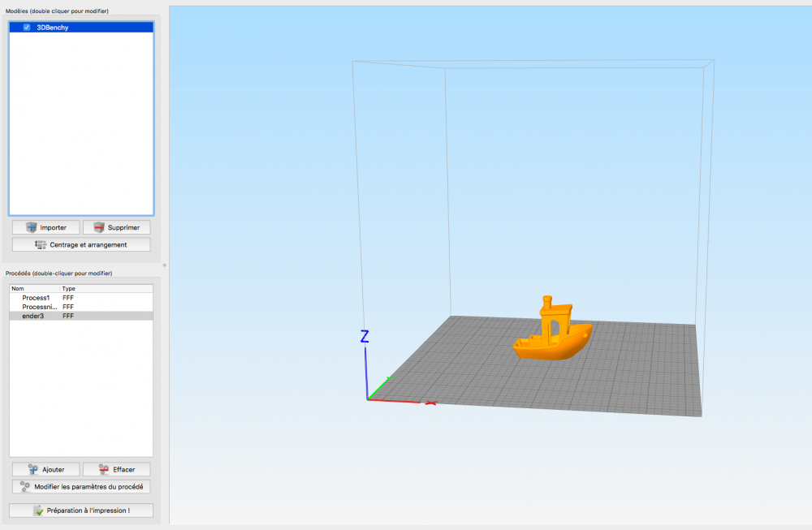Select the Process1 process row
The width and height of the screenshot is (812, 530).
[x=81, y=298]
